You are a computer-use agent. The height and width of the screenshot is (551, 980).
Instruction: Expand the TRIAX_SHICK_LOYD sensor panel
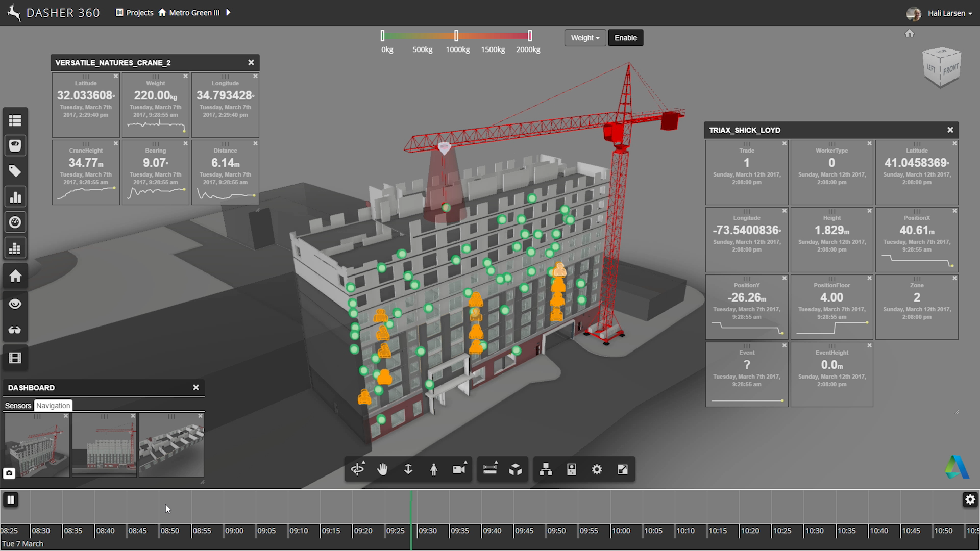tap(745, 130)
